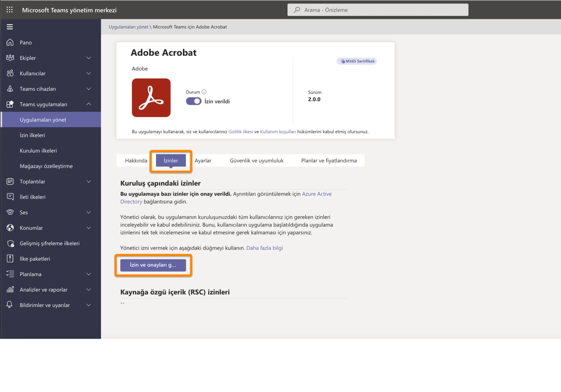
Task: Click the Kaynağa özgü içerik (RSC) izinleri heading
Action: coord(175,292)
